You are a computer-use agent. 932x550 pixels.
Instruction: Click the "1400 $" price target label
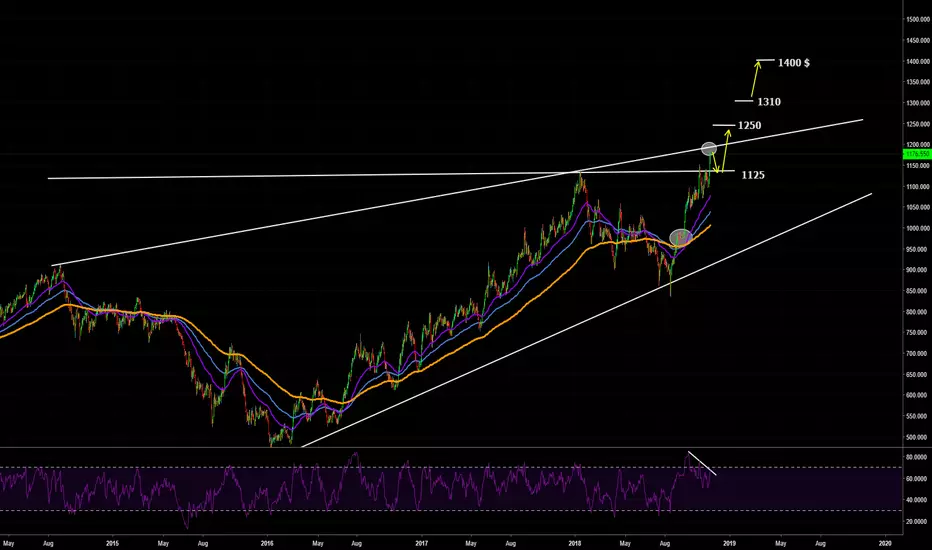coord(794,62)
